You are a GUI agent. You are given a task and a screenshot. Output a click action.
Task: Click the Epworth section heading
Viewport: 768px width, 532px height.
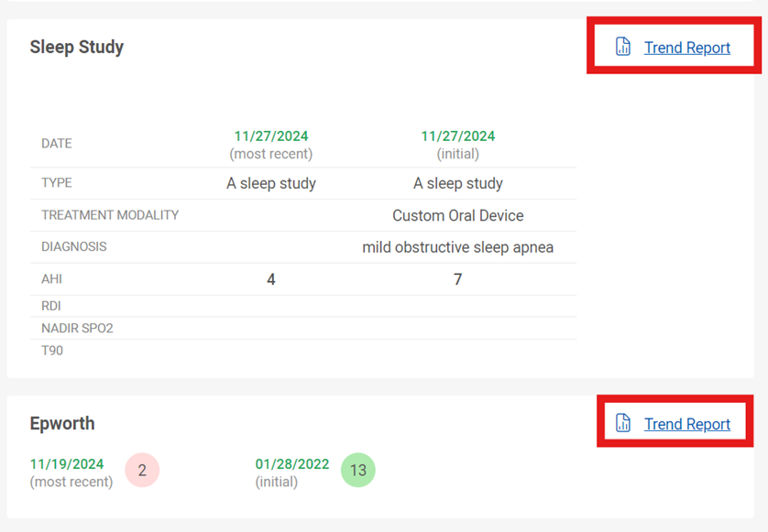[62, 423]
